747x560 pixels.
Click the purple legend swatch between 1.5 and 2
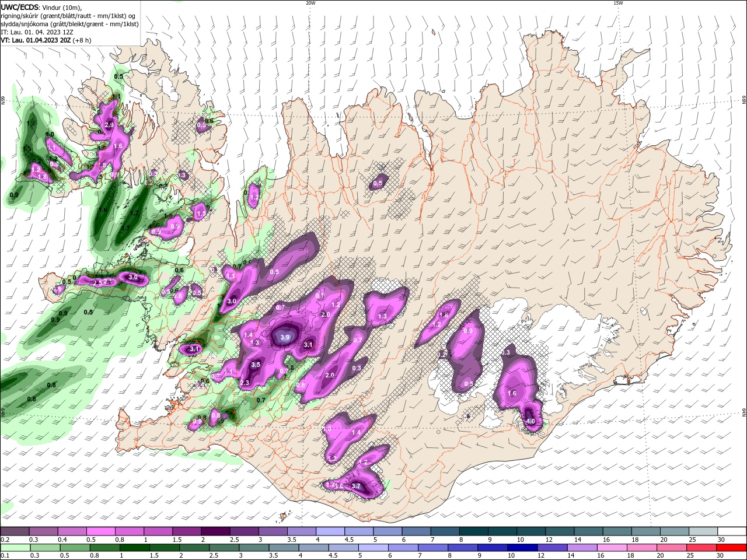(187, 531)
